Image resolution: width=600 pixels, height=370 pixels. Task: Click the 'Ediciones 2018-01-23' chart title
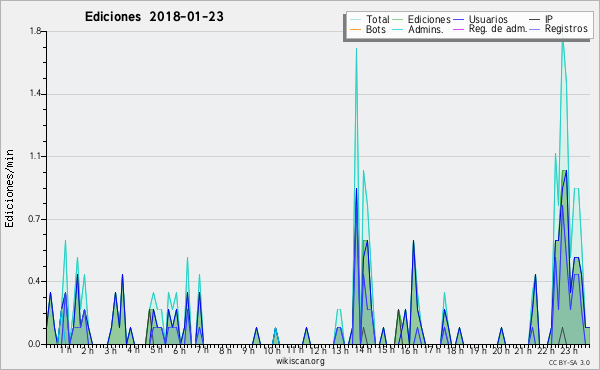(154, 17)
